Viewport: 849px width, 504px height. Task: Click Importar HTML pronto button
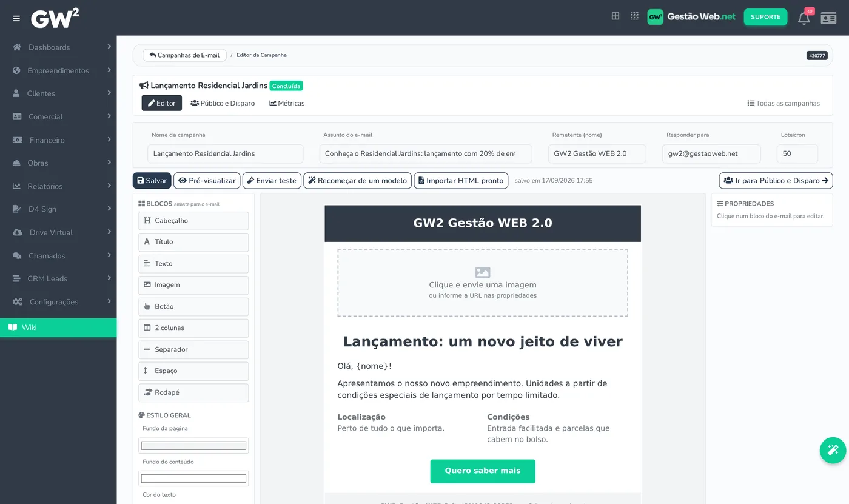pos(461,181)
